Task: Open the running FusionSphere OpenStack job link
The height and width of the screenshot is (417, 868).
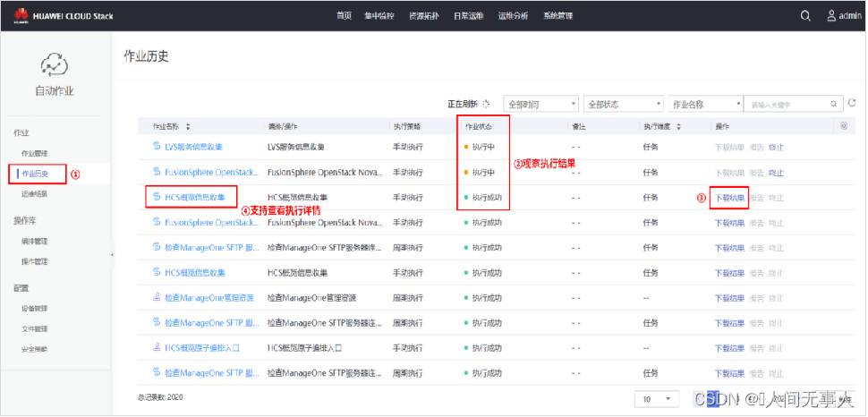Action: tap(212, 172)
